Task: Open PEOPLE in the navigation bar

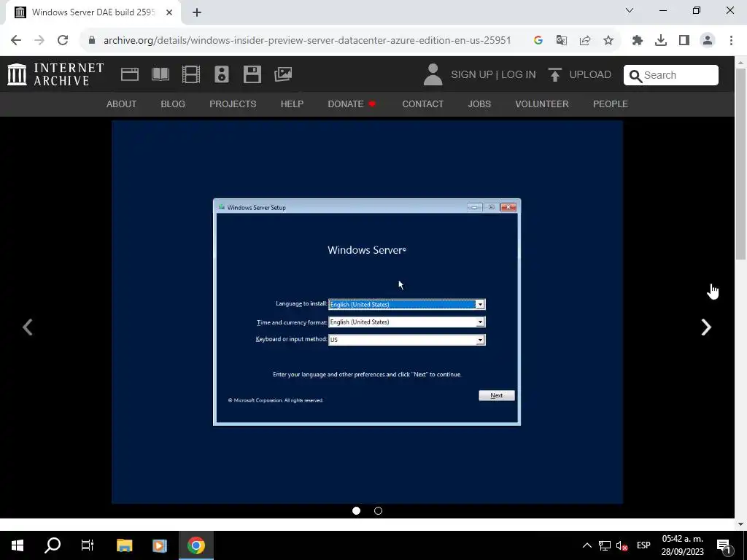Action: click(611, 104)
